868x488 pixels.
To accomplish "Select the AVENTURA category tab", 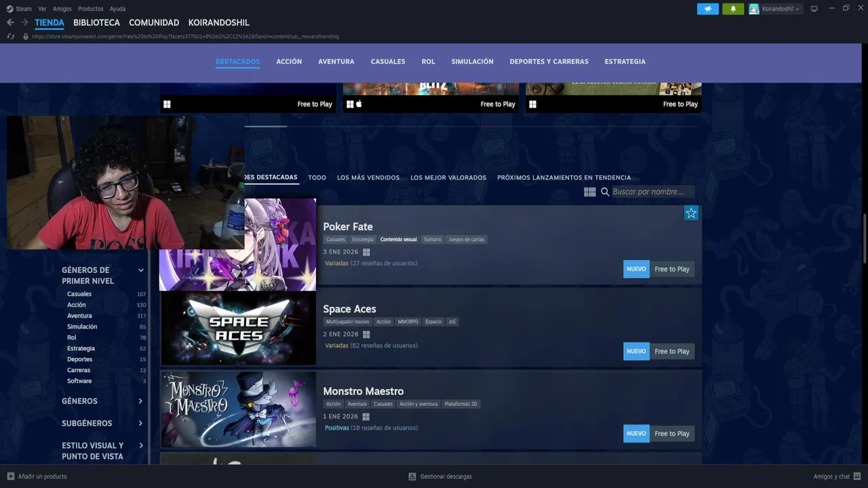I will [x=336, y=62].
